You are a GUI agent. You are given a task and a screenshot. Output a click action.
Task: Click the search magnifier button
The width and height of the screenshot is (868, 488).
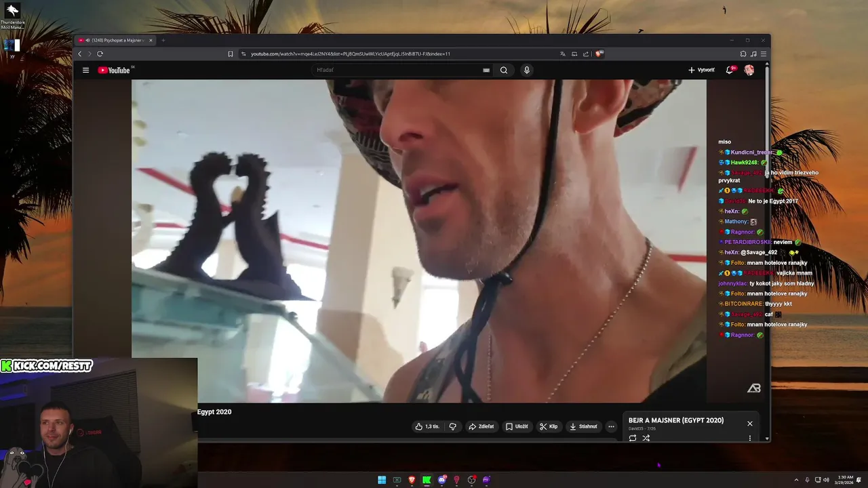point(504,70)
